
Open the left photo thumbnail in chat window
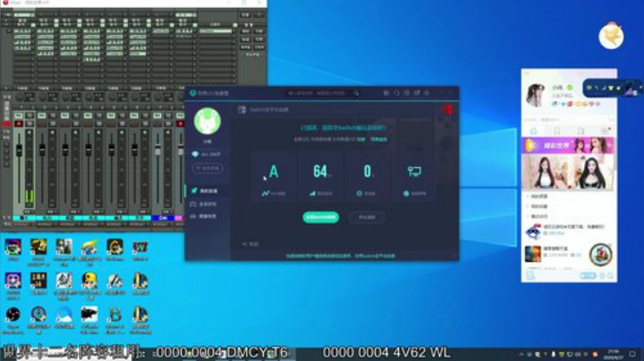coord(545,172)
